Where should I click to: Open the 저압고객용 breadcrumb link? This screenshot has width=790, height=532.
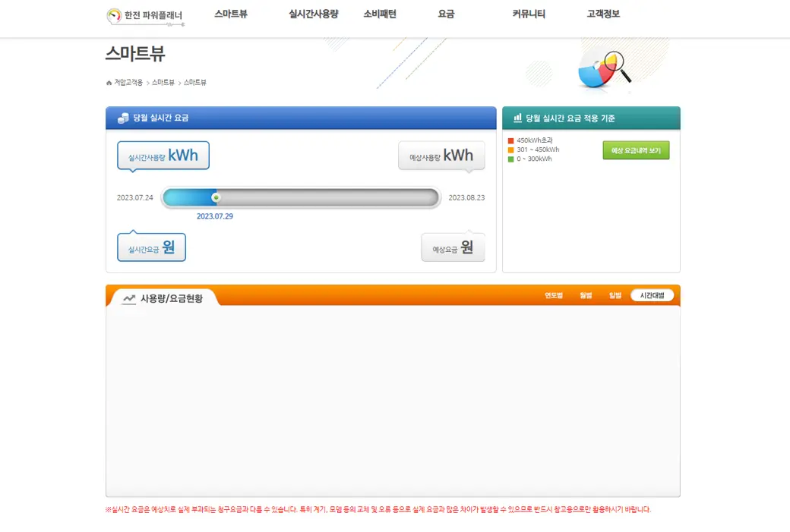click(129, 81)
